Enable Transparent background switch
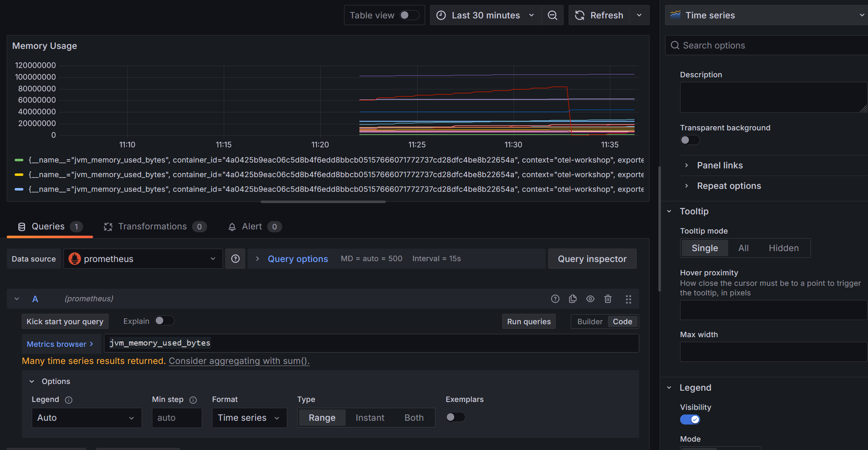868x450 pixels. pyautogui.click(x=690, y=140)
